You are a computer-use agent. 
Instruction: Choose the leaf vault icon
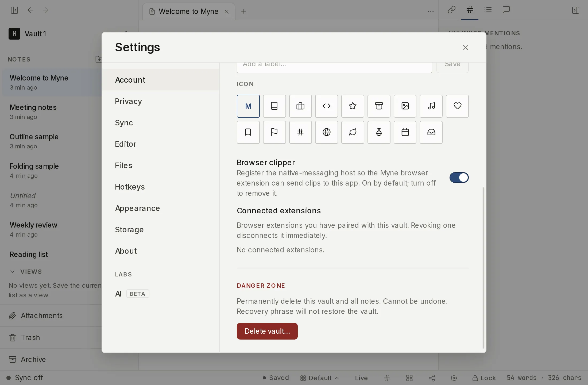tap(353, 132)
